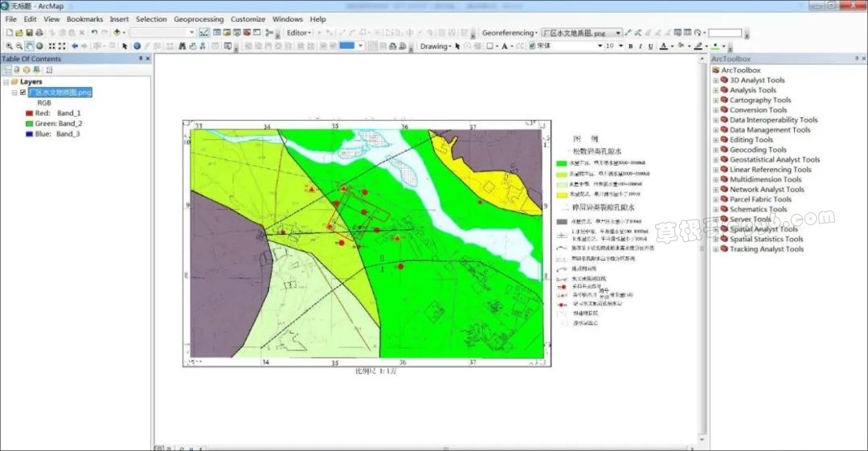Click the Undo arrow icon
868x451 pixels.
coord(94,33)
